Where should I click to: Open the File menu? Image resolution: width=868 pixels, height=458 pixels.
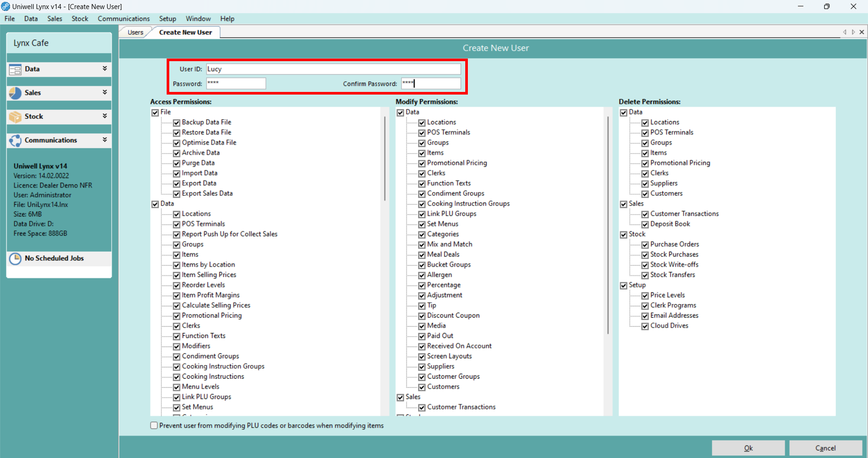(x=10, y=19)
